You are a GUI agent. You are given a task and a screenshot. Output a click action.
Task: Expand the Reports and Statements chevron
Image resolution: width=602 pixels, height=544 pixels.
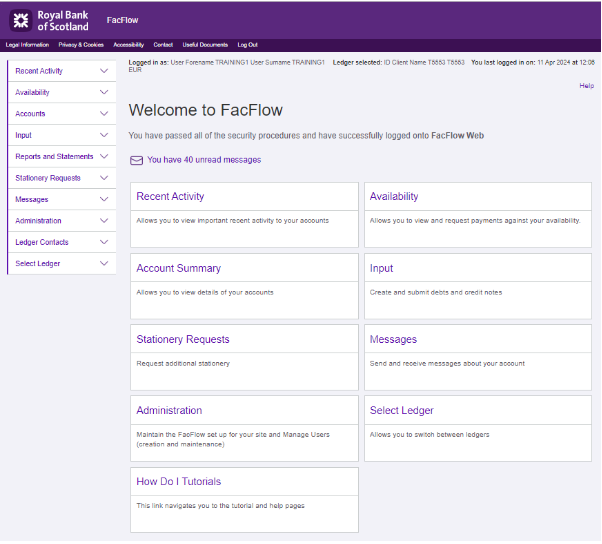[x=104, y=156]
